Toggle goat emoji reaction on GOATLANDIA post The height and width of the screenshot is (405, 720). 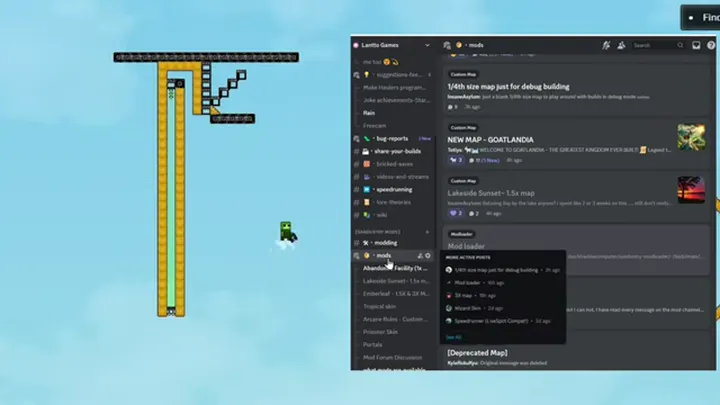tap(456, 160)
